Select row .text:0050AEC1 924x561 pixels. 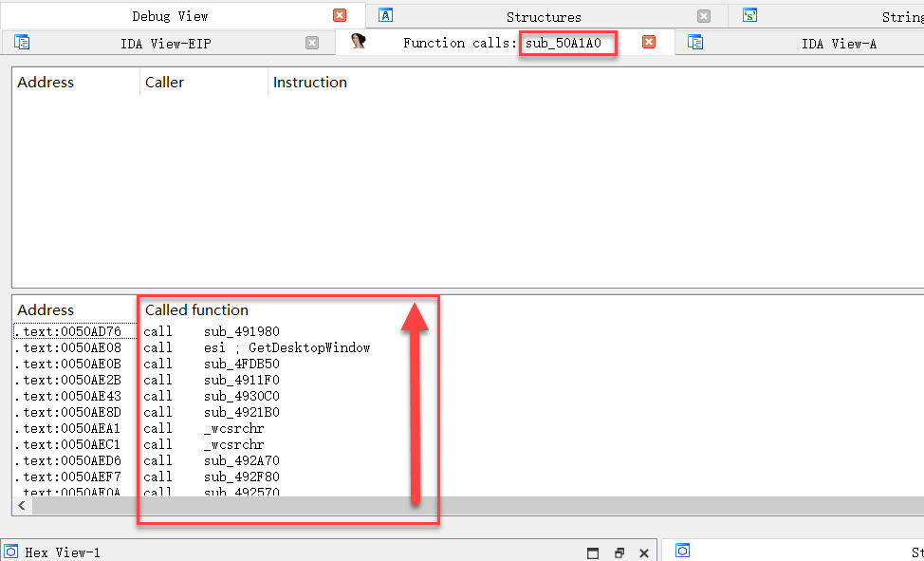click(x=67, y=444)
